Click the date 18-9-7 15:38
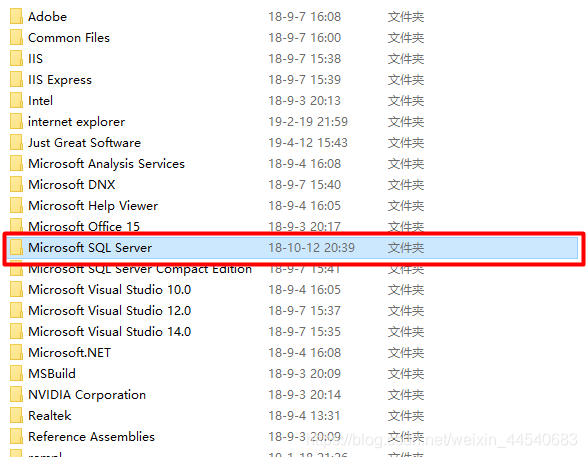This screenshot has height=458, width=587. pyautogui.click(x=304, y=58)
